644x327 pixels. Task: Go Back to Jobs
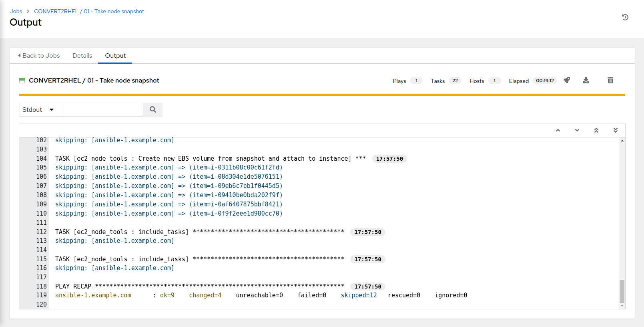point(39,56)
